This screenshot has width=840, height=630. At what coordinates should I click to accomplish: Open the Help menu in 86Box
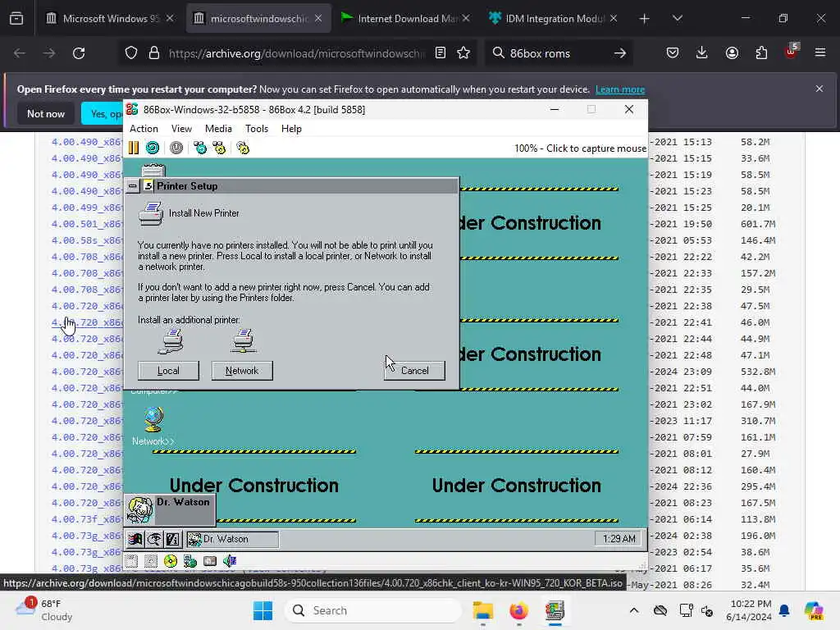pyautogui.click(x=291, y=129)
